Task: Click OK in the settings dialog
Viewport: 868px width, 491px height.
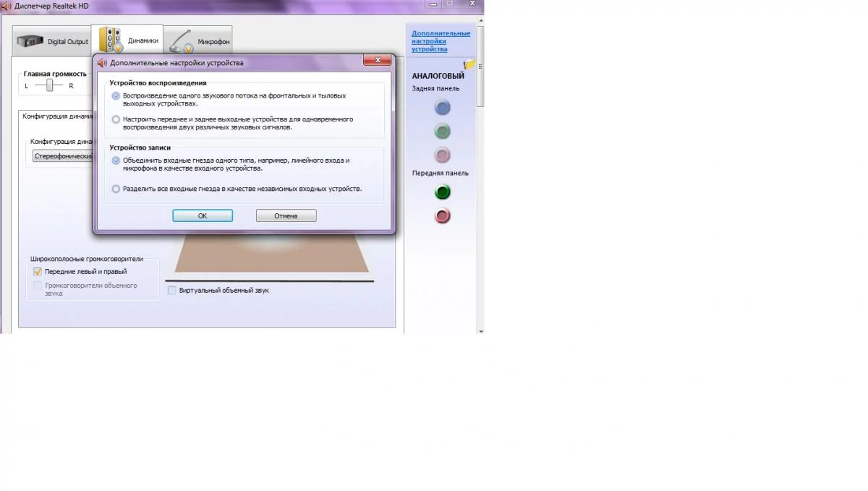Action: click(203, 215)
